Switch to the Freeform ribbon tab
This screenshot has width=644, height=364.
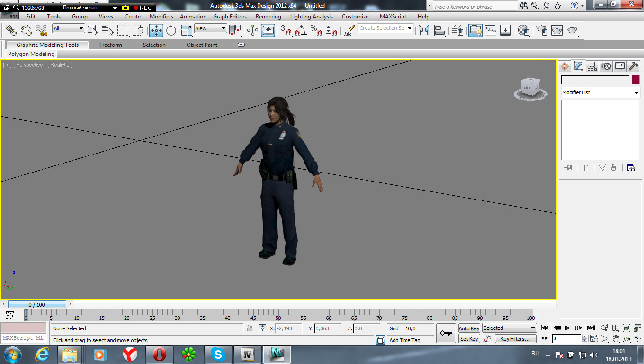[x=110, y=45]
